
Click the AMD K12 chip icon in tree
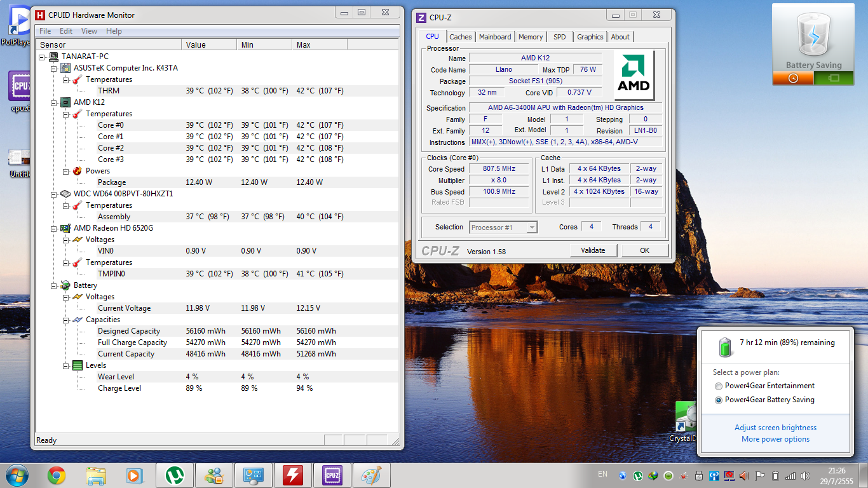tap(65, 102)
